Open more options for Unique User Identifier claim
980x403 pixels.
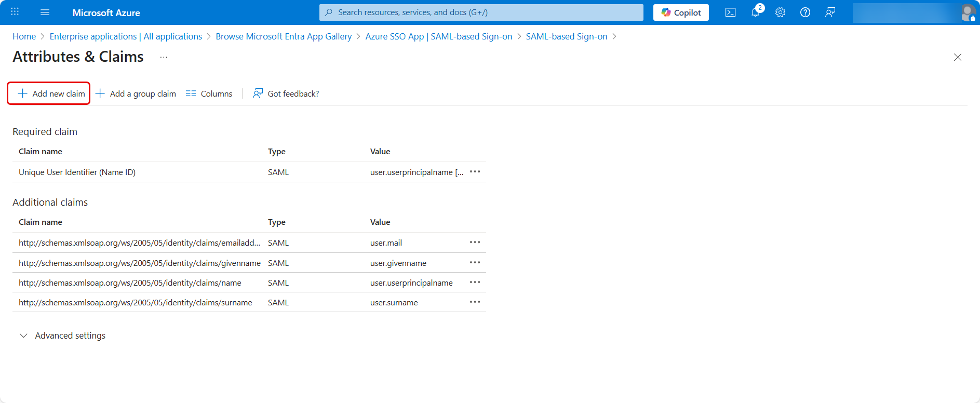coord(475,172)
